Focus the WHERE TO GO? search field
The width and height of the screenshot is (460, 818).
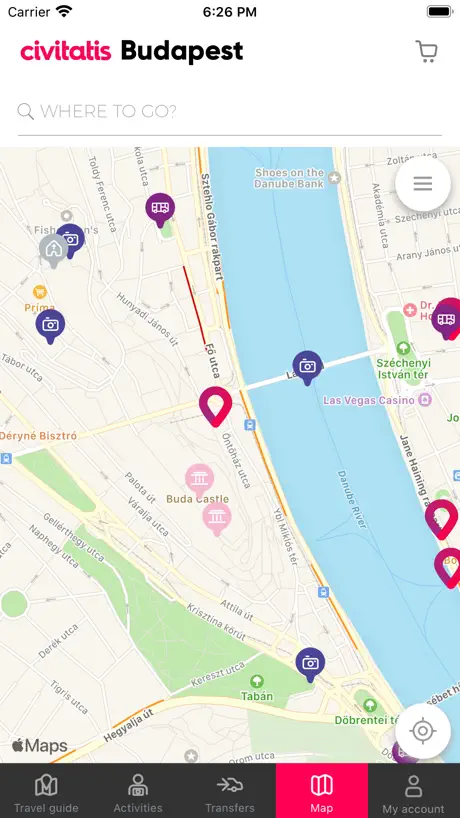coord(230,111)
